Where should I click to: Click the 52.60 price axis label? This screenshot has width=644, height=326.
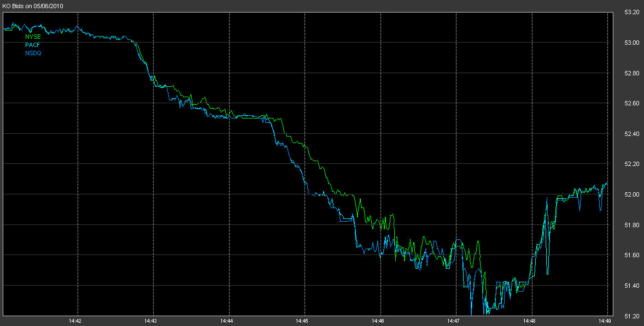(631, 103)
